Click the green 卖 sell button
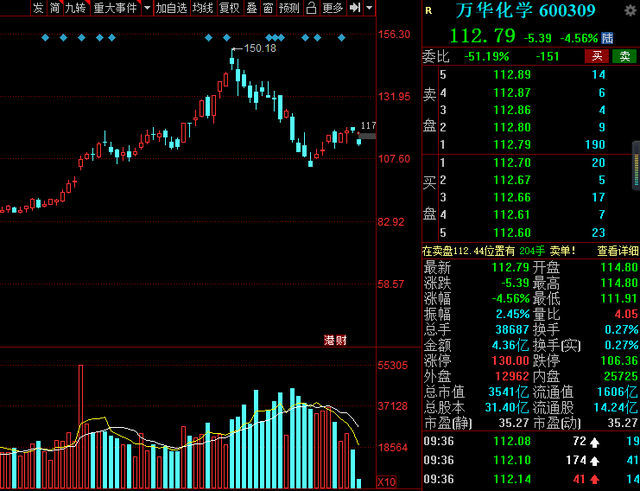Screen dimensions: 640x491 point(624,56)
